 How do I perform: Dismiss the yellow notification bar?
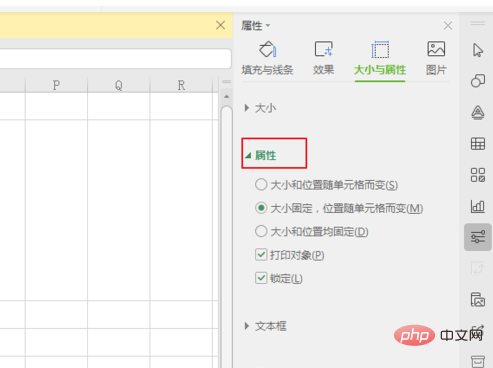220,25
